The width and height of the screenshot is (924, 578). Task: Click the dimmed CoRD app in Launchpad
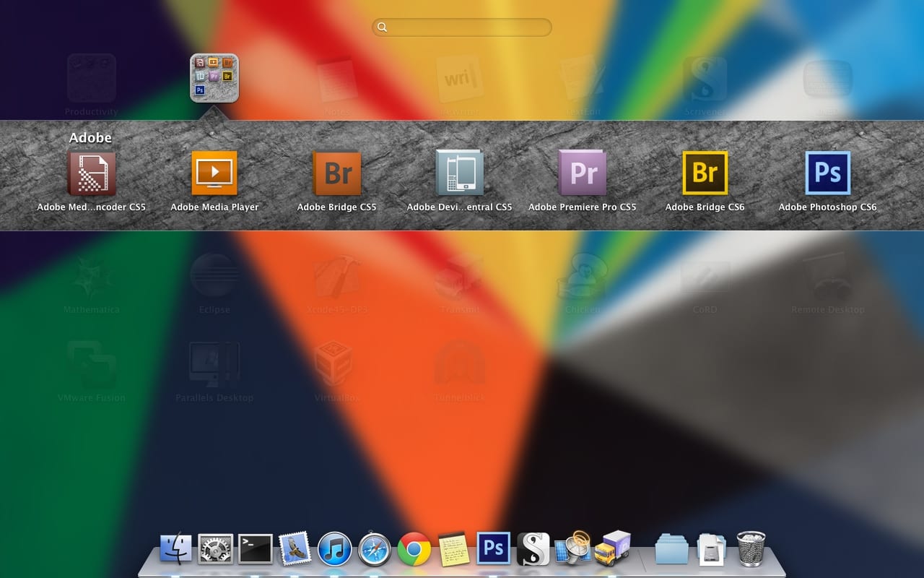[705, 277]
